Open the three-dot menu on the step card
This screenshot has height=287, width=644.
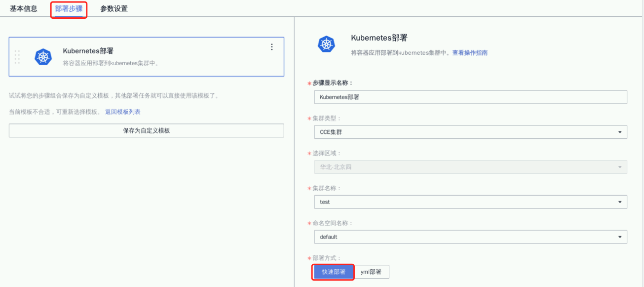point(271,47)
